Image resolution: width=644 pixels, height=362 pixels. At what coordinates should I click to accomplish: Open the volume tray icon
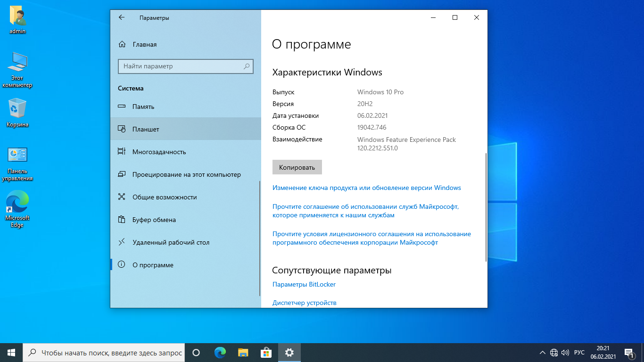pos(565,353)
